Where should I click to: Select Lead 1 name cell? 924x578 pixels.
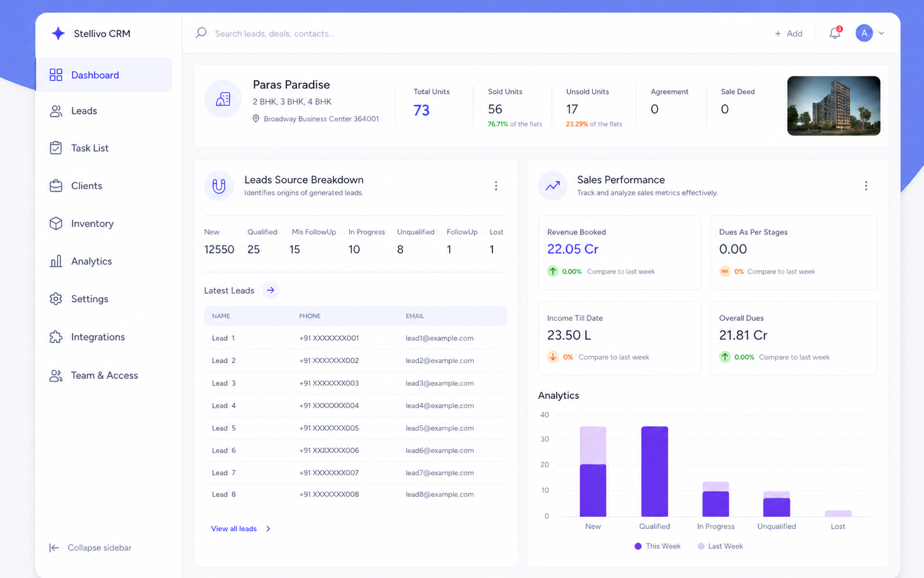(224, 338)
